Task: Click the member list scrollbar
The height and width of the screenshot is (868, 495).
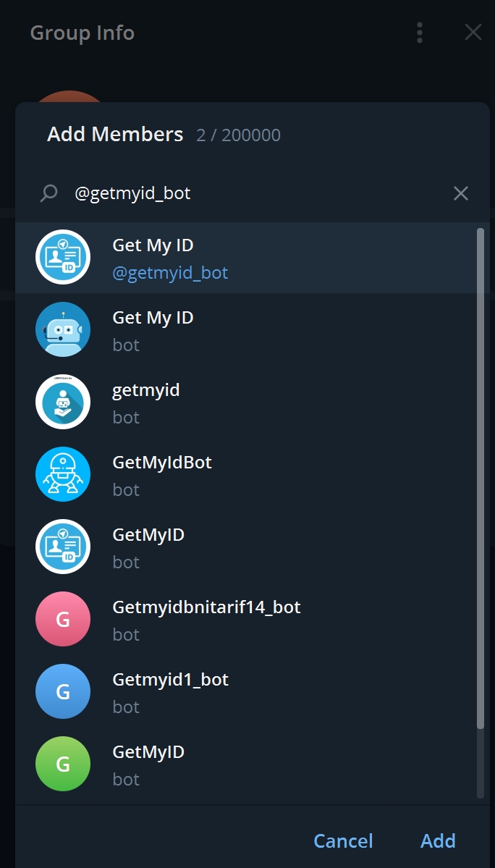Action: pyautogui.click(x=480, y=478)
